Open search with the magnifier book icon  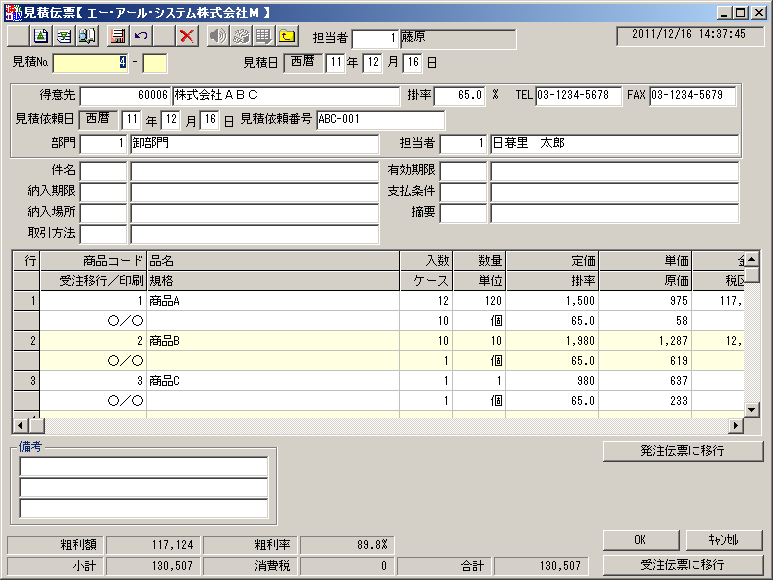click(x=87, y=36)
